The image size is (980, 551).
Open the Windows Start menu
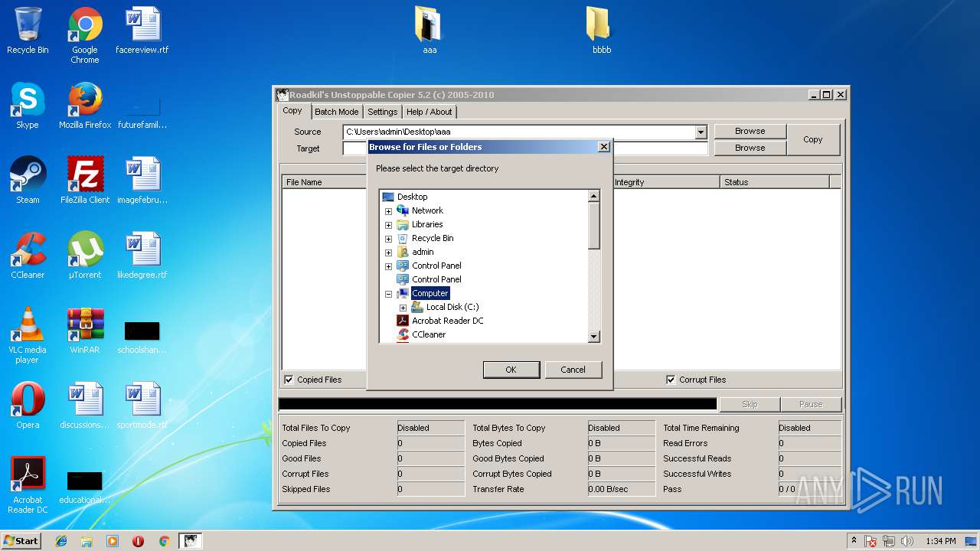click(x=21, y=541)
